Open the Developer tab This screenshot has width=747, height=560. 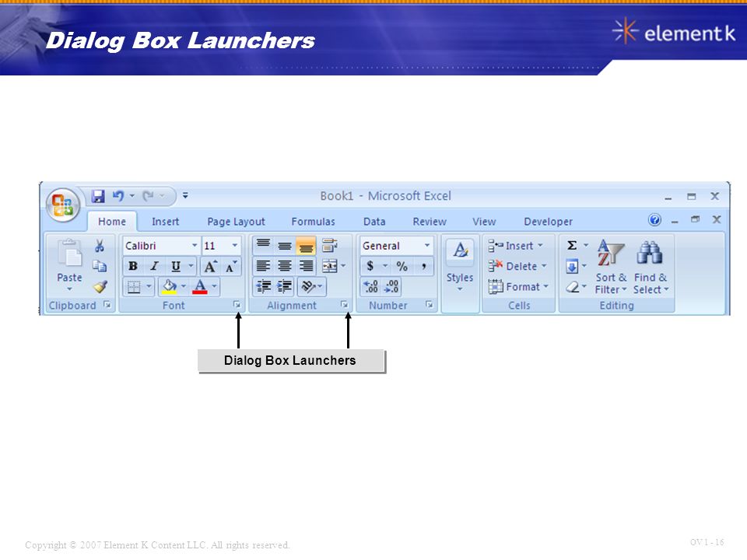click(x=548, y=222)
